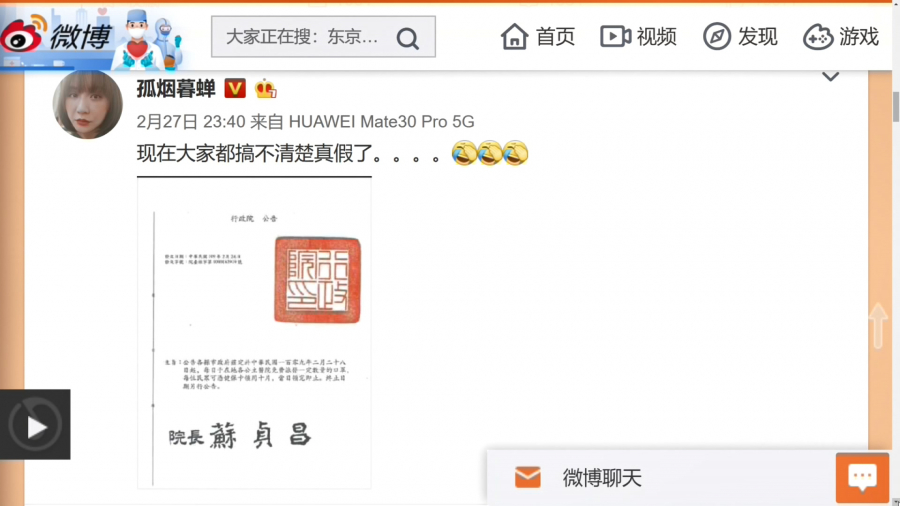This screenshot has height=506, width=900.
Task: Open the 游戏 games section
Action: click(859, 37)
